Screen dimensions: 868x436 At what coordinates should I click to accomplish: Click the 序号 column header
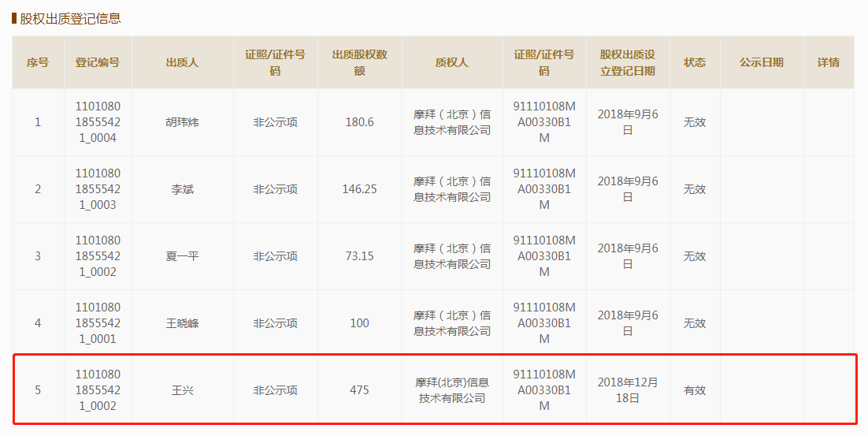pos(38,62)
